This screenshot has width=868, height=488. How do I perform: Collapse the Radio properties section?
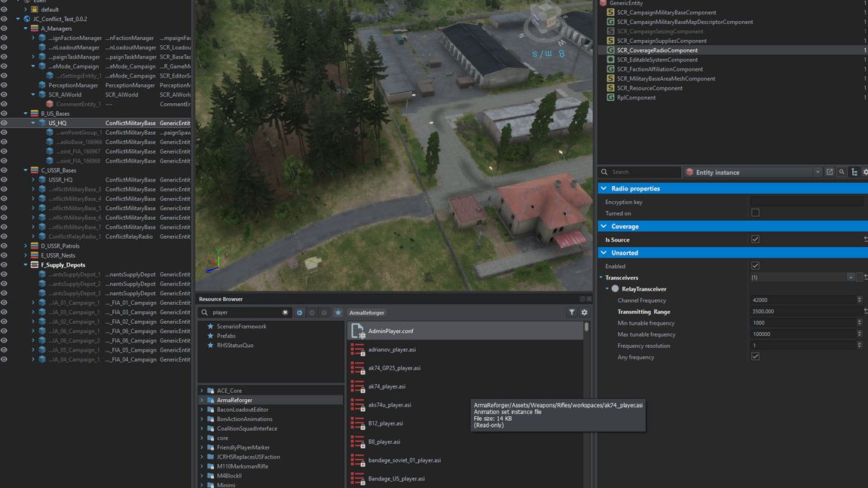[x=604, y=189]
